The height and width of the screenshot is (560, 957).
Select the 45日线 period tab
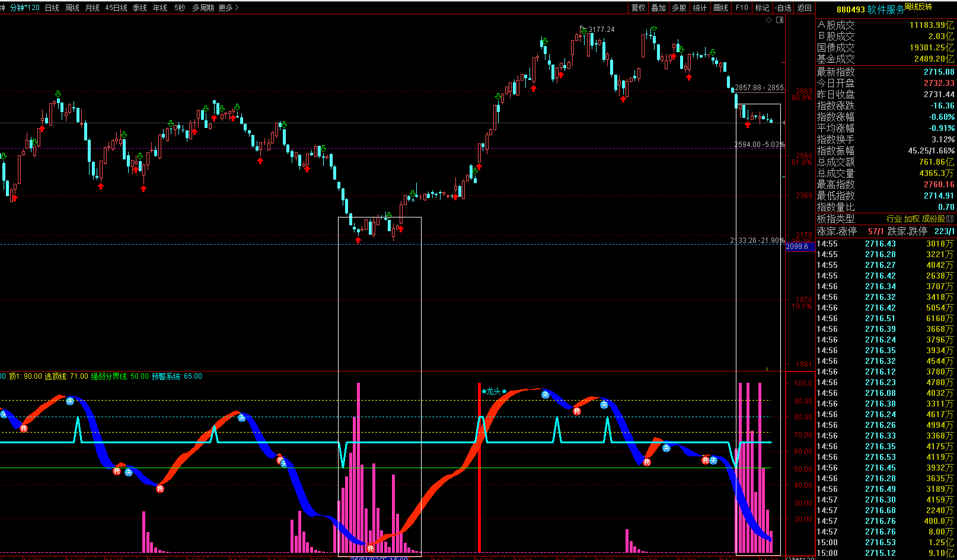click(x=116, y=8)
